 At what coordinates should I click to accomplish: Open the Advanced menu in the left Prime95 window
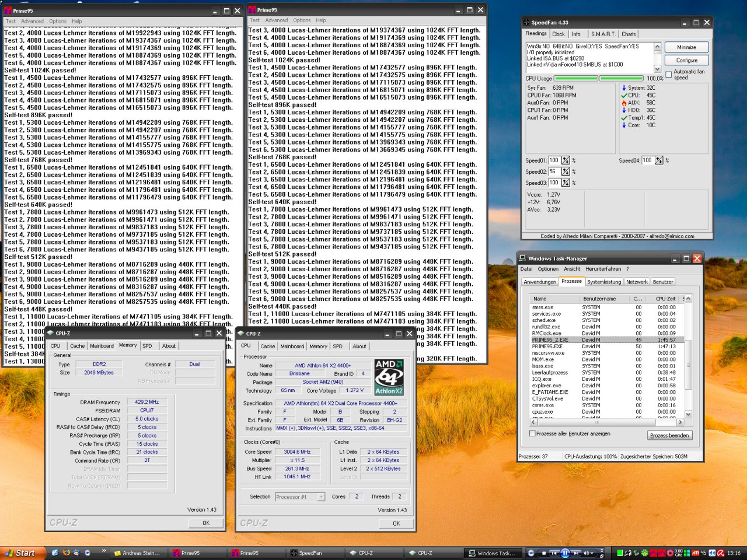[x=32, y=21]
